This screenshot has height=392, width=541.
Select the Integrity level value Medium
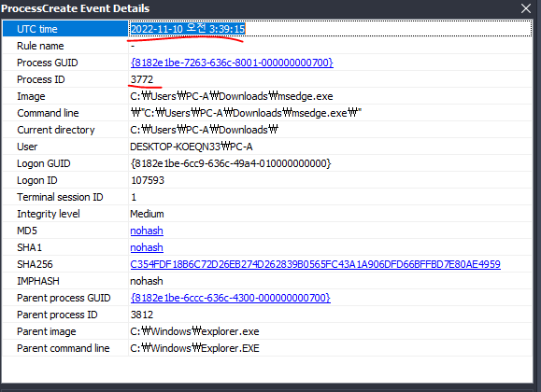(147, 214)
